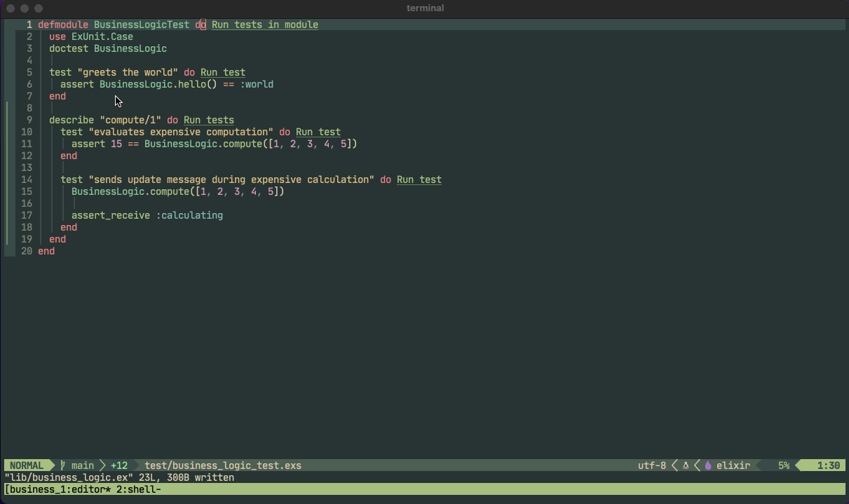Image resolution: width=849 pixels, height=504 pixels.
Task: Click line number 20 in the gutter
Action: click(27, 251)
